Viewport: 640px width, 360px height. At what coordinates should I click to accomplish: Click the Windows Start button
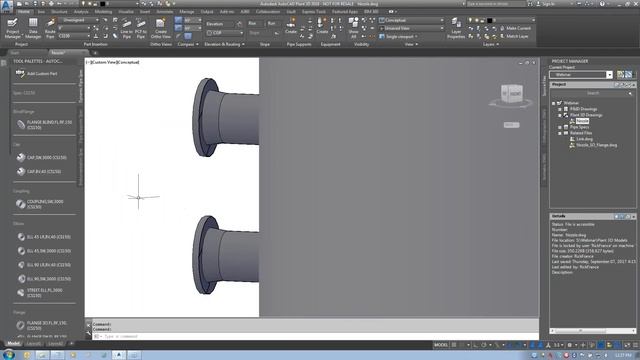pos(8,355)
